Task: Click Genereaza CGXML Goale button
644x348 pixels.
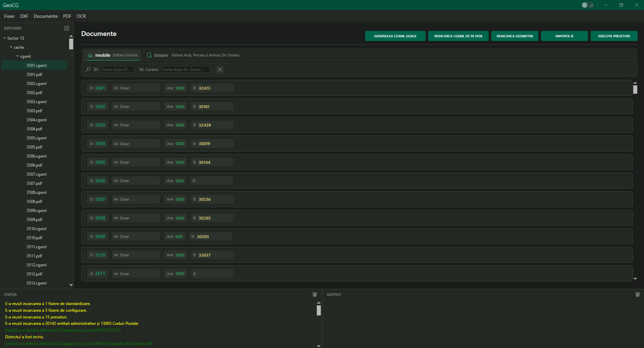Action: pyautogui.click(x=395, y=36)
